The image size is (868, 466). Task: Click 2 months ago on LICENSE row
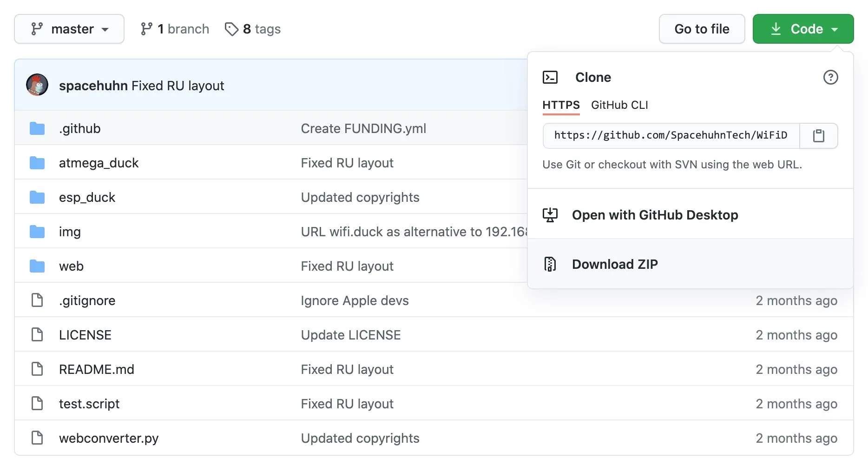point(796,335)
